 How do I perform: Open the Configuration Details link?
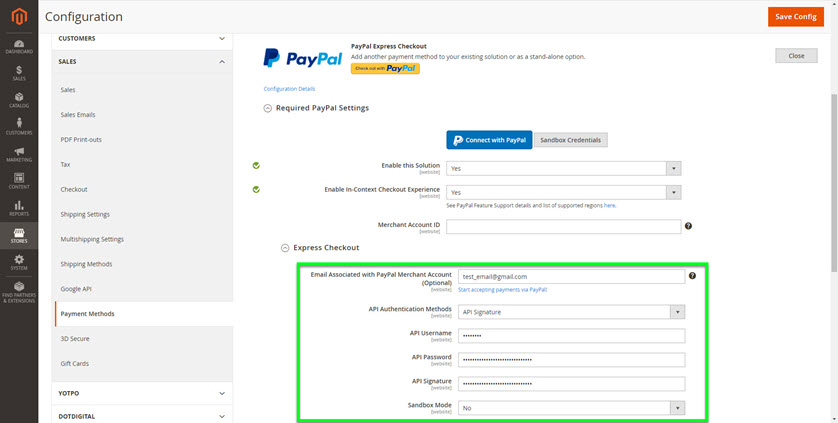[289, 89]
